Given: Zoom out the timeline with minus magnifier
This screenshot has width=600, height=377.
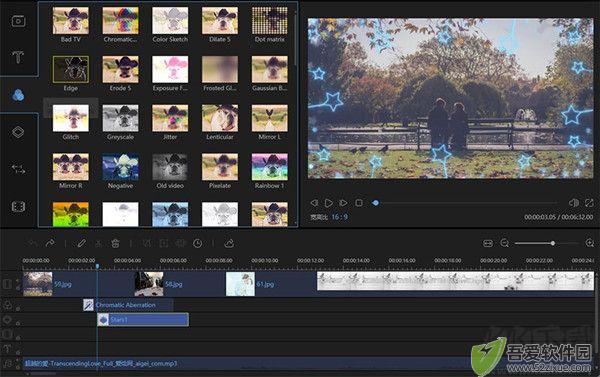Looking at the screenshot, I should point(505,243).
